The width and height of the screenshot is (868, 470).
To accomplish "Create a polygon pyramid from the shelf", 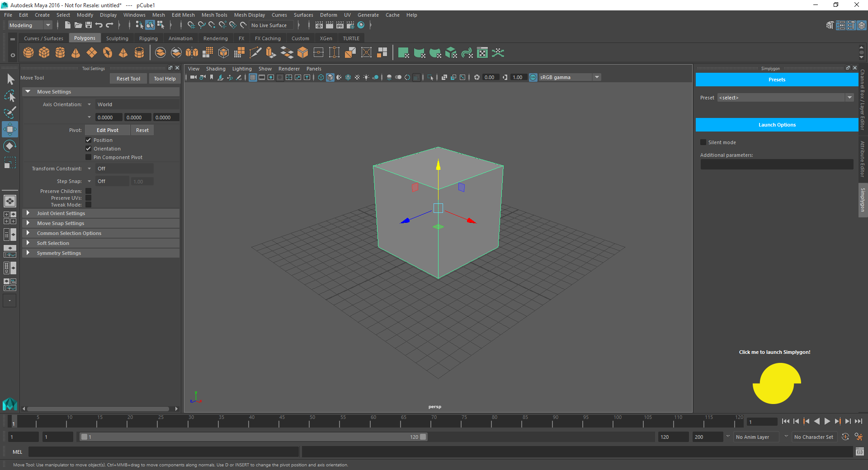I will point(123,52).
